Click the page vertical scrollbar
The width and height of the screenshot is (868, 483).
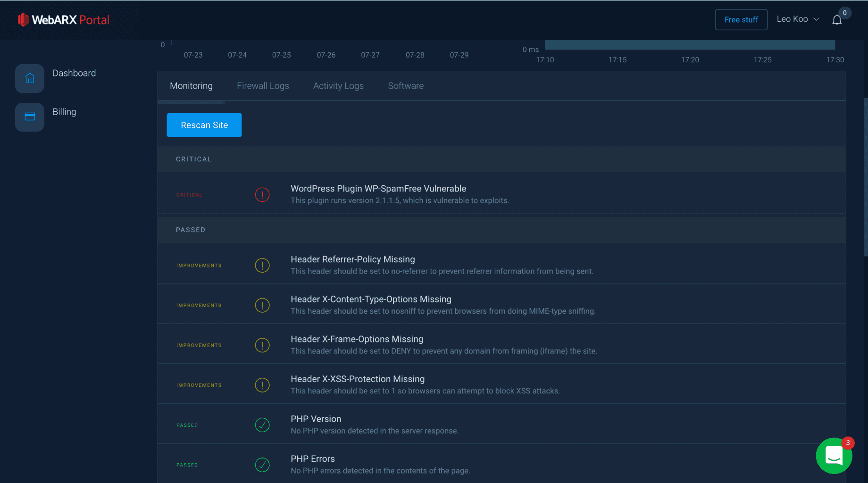click(865, 177)
